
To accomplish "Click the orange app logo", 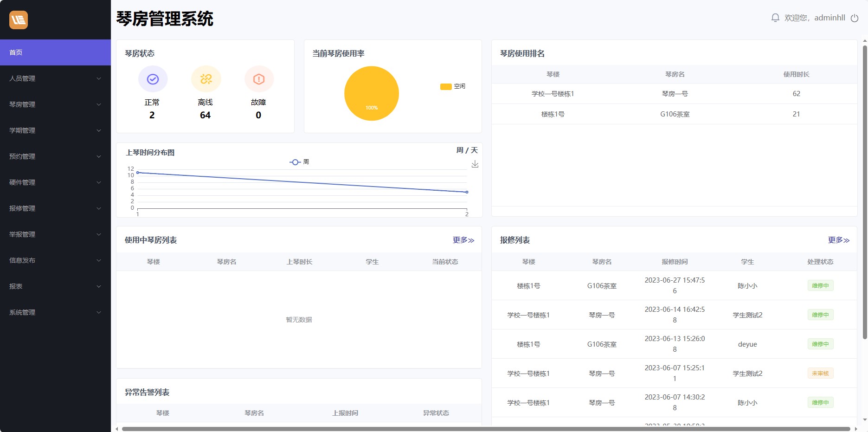I will tap(19, 19).
